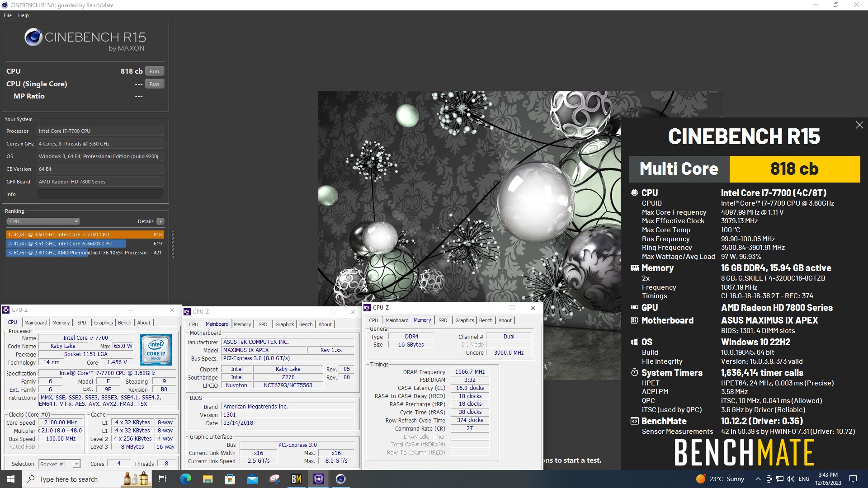This screenshot has width=868, height=488.
Task: Switch to CPU tab in the CPU-Z window showing Motherboard
Action: (x=193, y=324)
